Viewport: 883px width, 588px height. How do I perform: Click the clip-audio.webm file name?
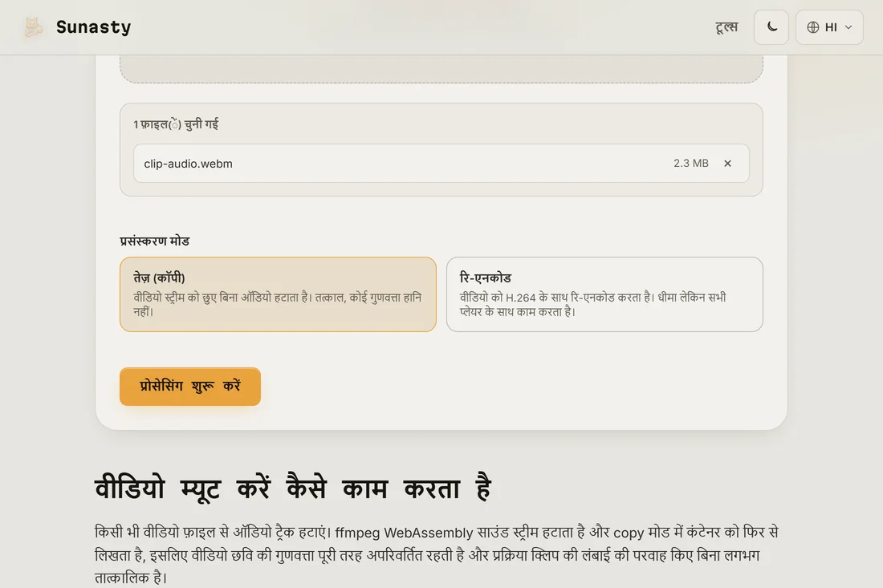[x=188, y=164]
